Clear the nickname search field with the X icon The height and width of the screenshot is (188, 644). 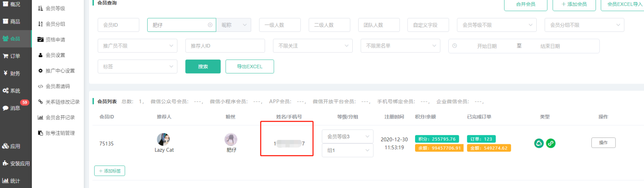210,25
